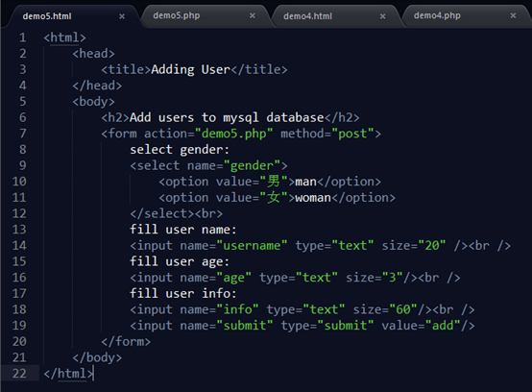
Task: Click the "gender" name attribute value
Action: [252, 165]
